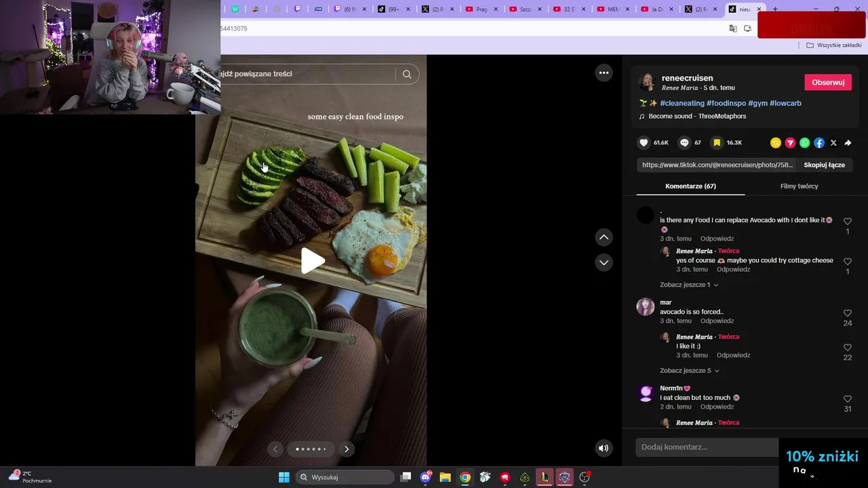This screenshot has width=868, height=488.
Task: Send to friends via the red arrow icon
Action: 790,143
